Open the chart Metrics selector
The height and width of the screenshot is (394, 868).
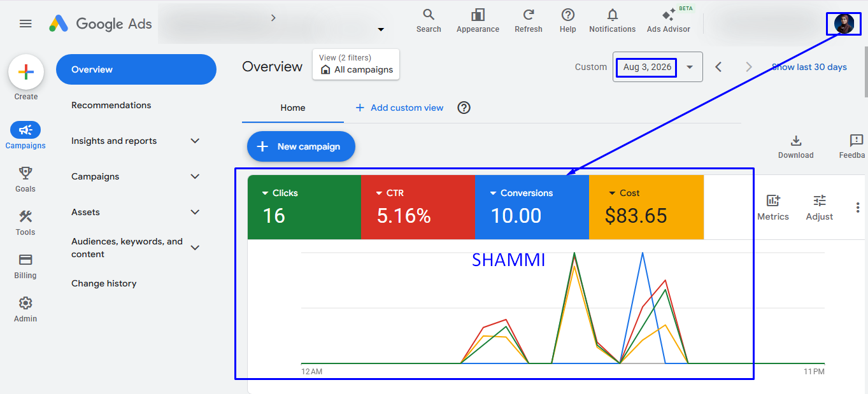pyautogui.click(x=773, y=208)
